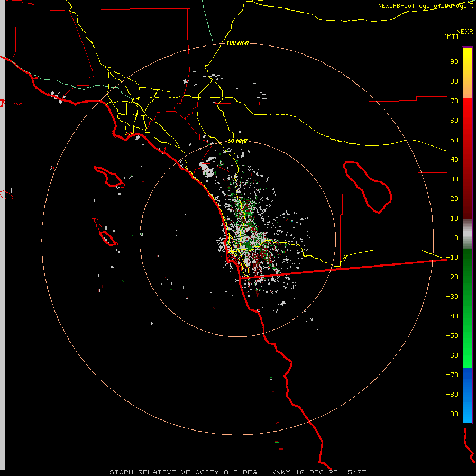This screenshot has height=476, width=476.
Task: Click the -70 value on velocity scale
Action: (x=452, y=375)
